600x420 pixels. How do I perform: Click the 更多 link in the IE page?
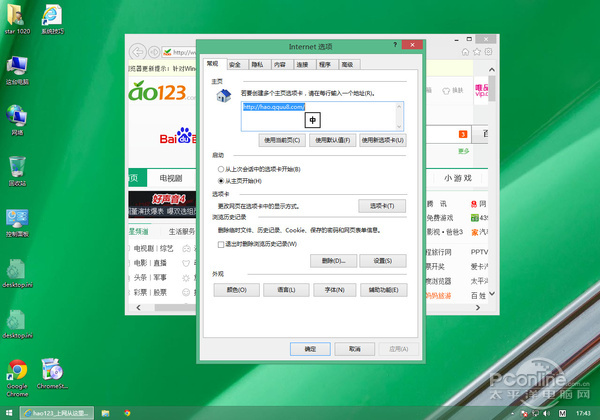coord(463,151)
